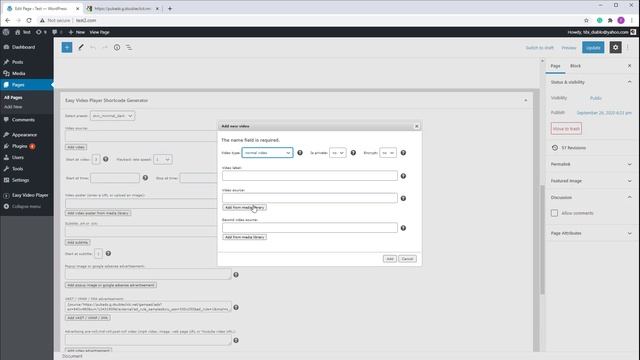Click the WordPress logo in admin bar
This screenshot has height=360, width=640.
coord(6,32)
